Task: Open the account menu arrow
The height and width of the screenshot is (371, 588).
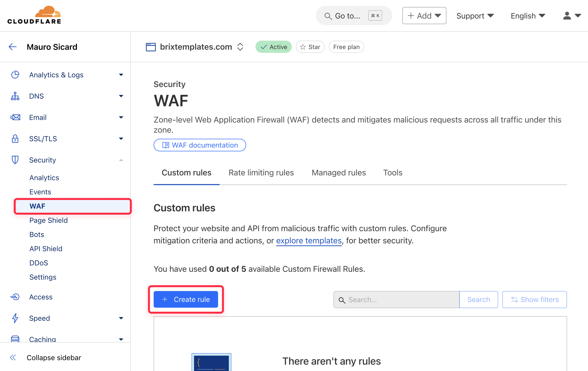Action: pyautogui.click(x=578, y=16)
